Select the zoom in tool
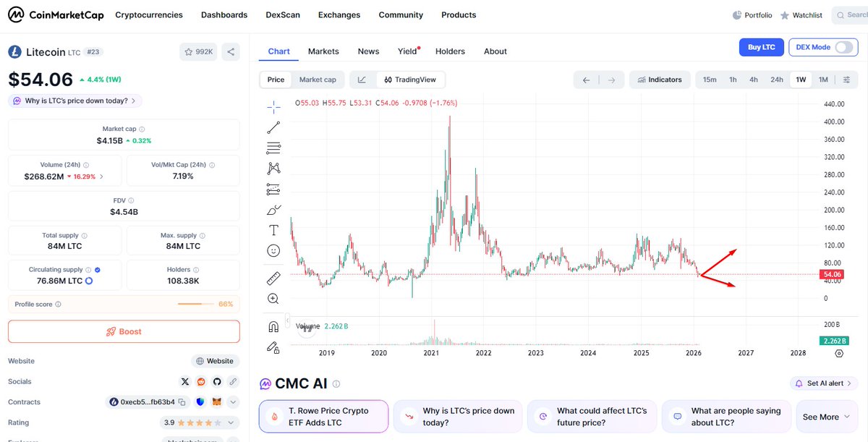This screenshot has width=868, height=442. pos(273,298)
